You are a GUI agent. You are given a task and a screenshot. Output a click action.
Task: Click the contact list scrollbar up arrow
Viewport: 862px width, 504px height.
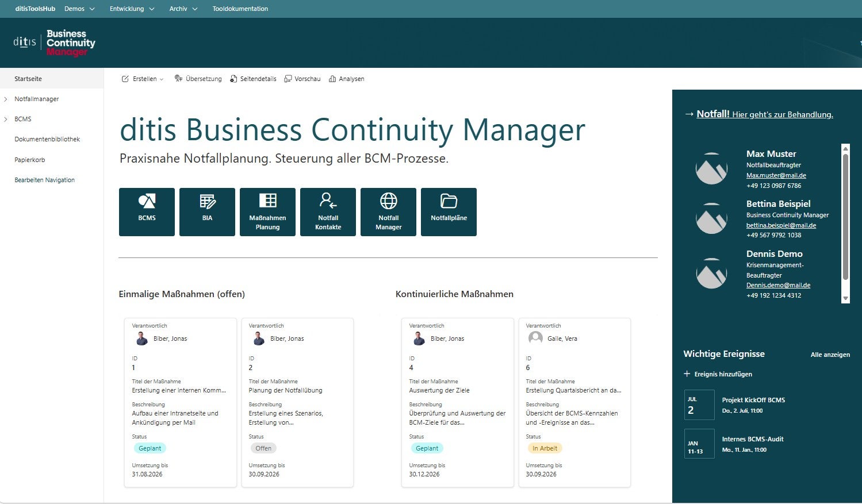click(845, 148)
